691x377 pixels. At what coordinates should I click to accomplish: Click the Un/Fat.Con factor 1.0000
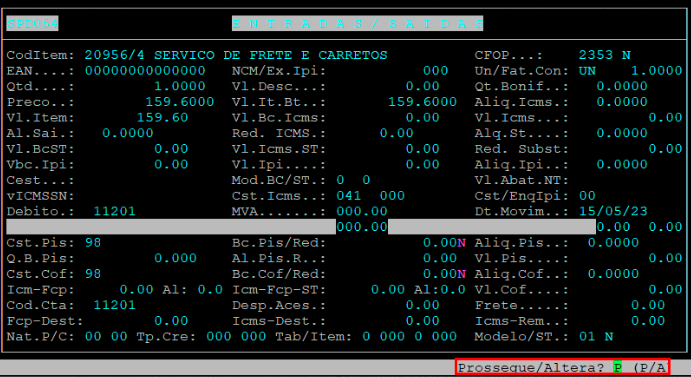(x=657, y=71)
